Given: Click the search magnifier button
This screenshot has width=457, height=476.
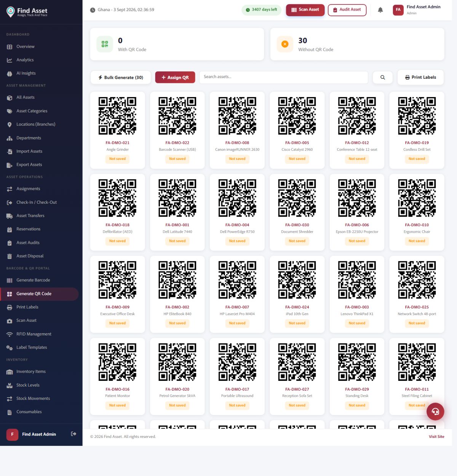Looking at the screenshot, I should (382, 77).
